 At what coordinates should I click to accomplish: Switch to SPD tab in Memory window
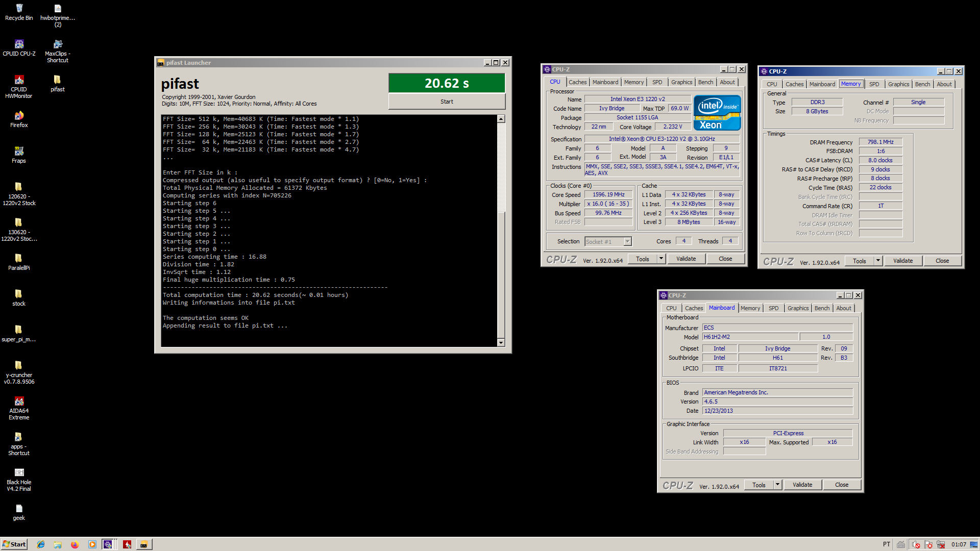click(x=874, y=84)
